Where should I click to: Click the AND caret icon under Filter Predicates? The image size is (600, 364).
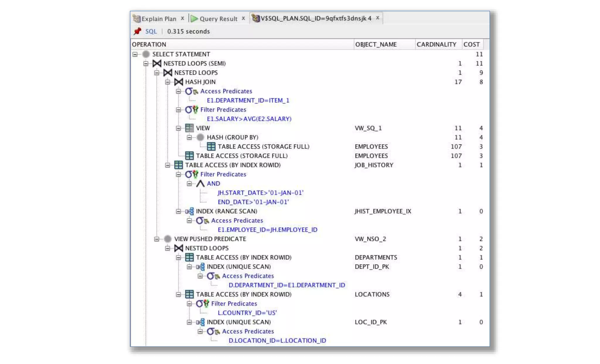coord(200,184)
